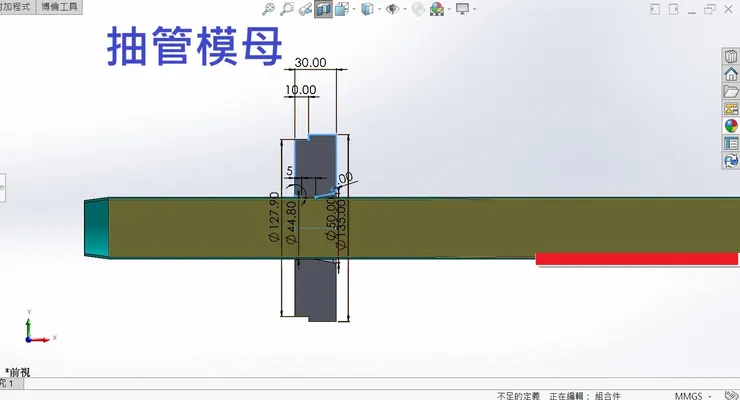Click the red bar on the tube

click(637, 258)
